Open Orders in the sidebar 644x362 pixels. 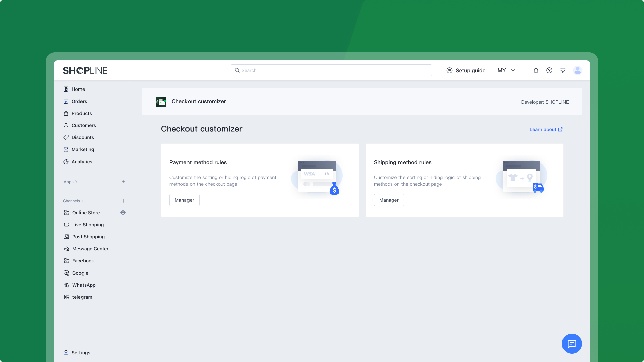[x=79, y=101]
